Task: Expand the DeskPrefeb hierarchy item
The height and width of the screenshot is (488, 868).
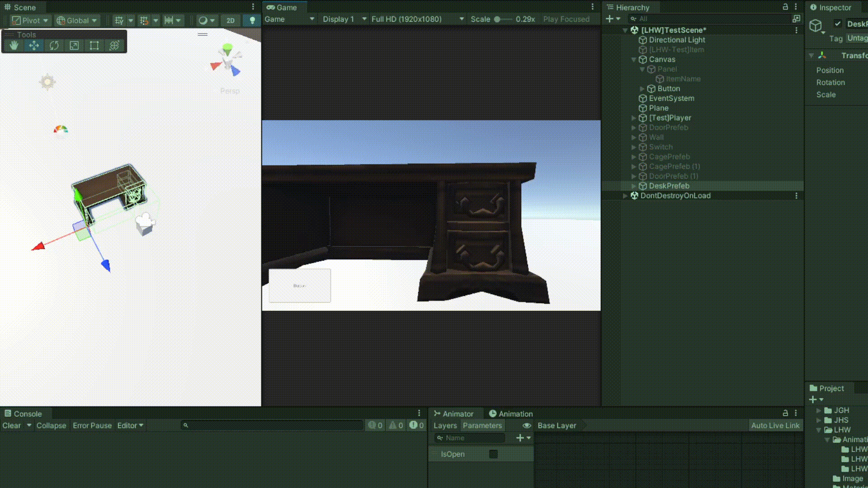Action: pyautogui.click(x=634, y=186)
